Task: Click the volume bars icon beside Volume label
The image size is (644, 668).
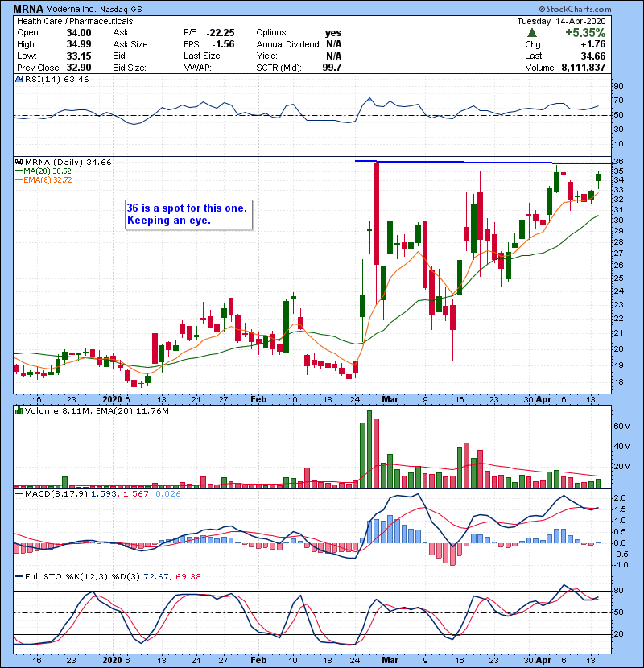Action: point(19,410)
